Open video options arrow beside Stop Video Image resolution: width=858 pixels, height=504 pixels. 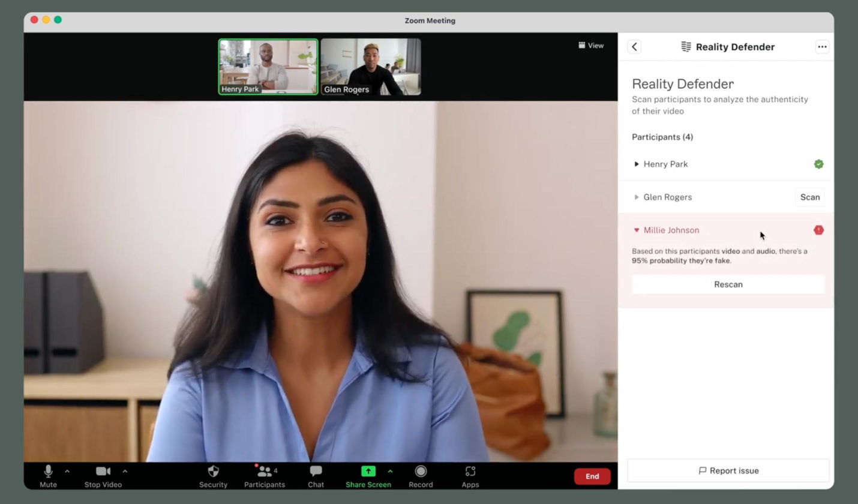(125, 472)
